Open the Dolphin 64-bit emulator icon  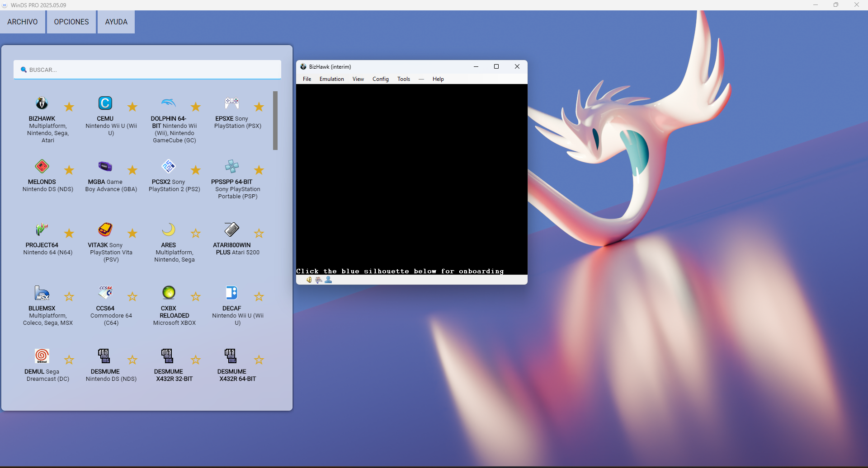pyautogui.click(x=169, y=103)
